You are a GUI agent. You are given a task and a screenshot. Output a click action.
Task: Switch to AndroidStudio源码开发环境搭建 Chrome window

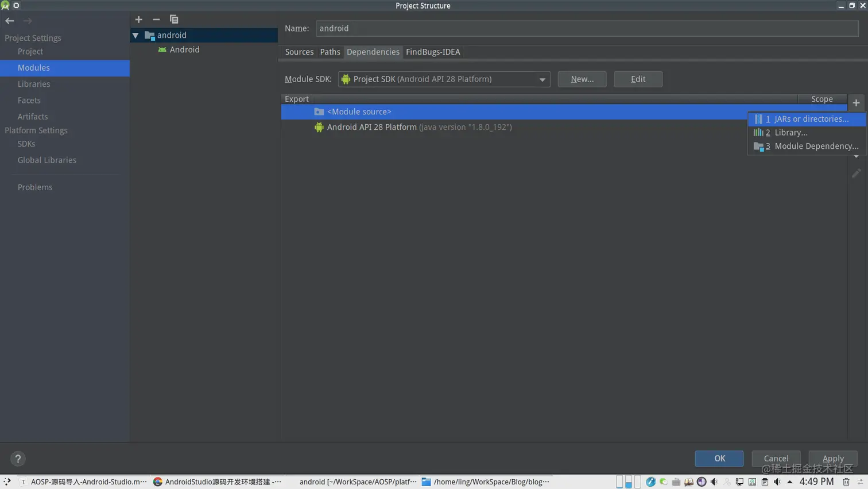pyautogui.click(x=218, y=482)
